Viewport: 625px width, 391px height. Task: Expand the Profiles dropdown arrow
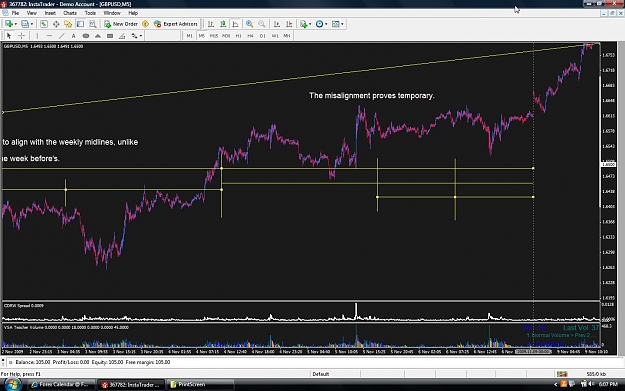(32, 24)
